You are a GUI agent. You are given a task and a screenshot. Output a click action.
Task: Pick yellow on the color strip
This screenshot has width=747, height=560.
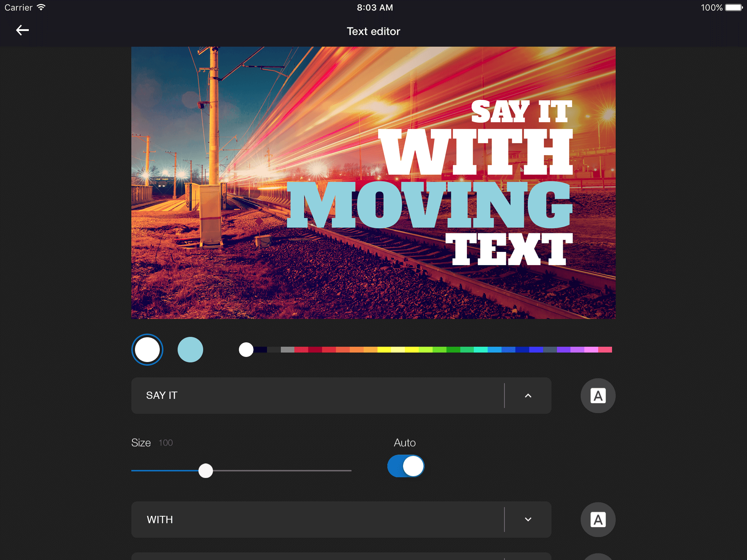(384, 350)
